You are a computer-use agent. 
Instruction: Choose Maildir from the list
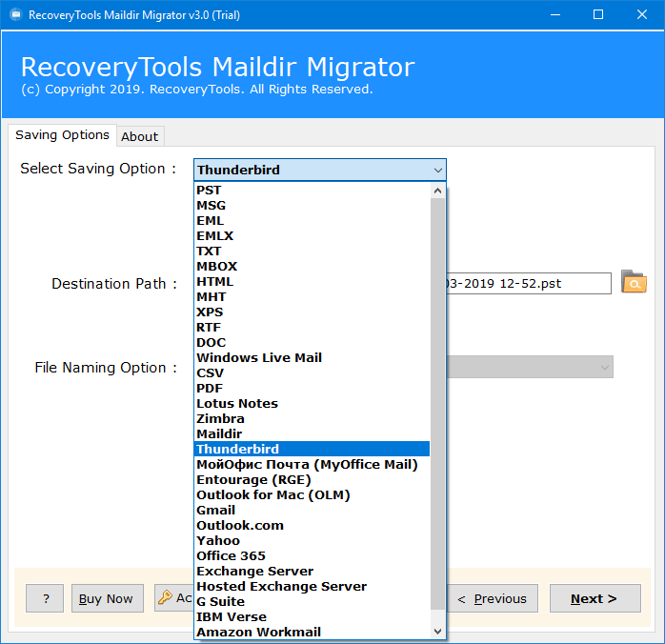[312, 434]
